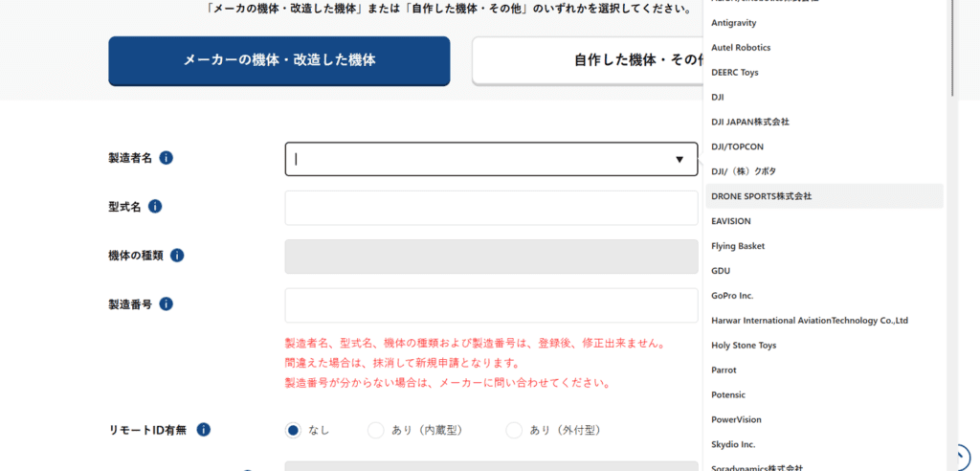Screen dimensions: 980x471
Task: Click the round arrow icon at bottom right
Action: pos(961,456)
